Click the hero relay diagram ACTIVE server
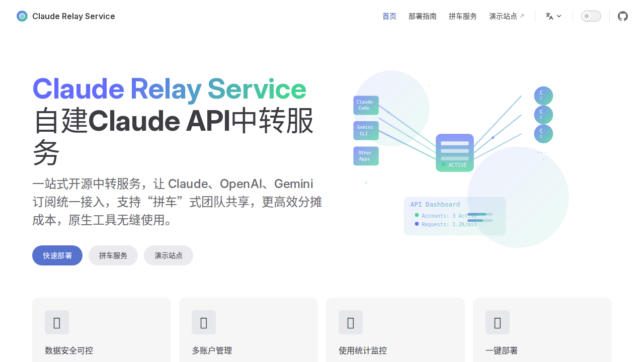The width and height of the screenshot is (644, 362). (455, 153)
